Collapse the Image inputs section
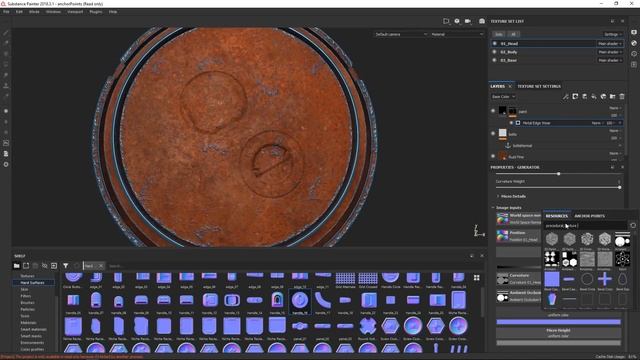Viewport: 640px width, 360px height. [507, 208]
